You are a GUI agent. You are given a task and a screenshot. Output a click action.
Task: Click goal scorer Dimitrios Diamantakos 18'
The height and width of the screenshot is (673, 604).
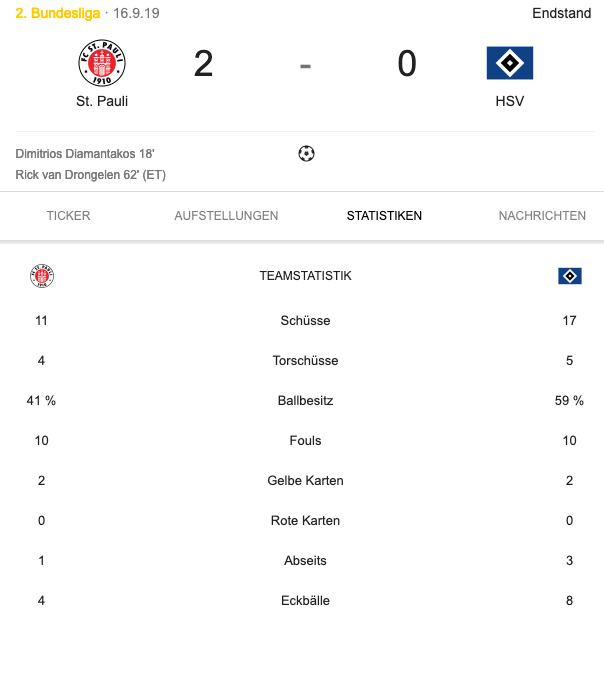coord(85,154)
